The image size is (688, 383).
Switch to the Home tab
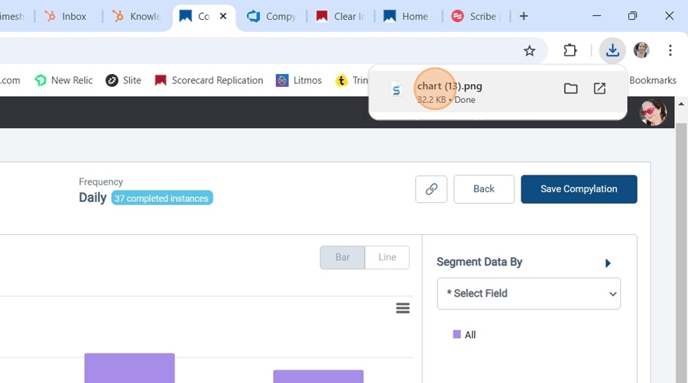tap(408, 17)
